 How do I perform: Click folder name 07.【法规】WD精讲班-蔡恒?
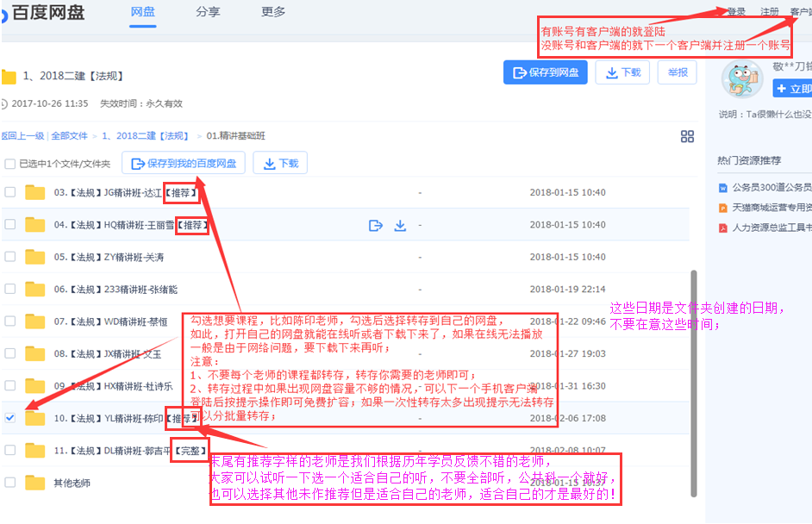[x=110, y=321]
